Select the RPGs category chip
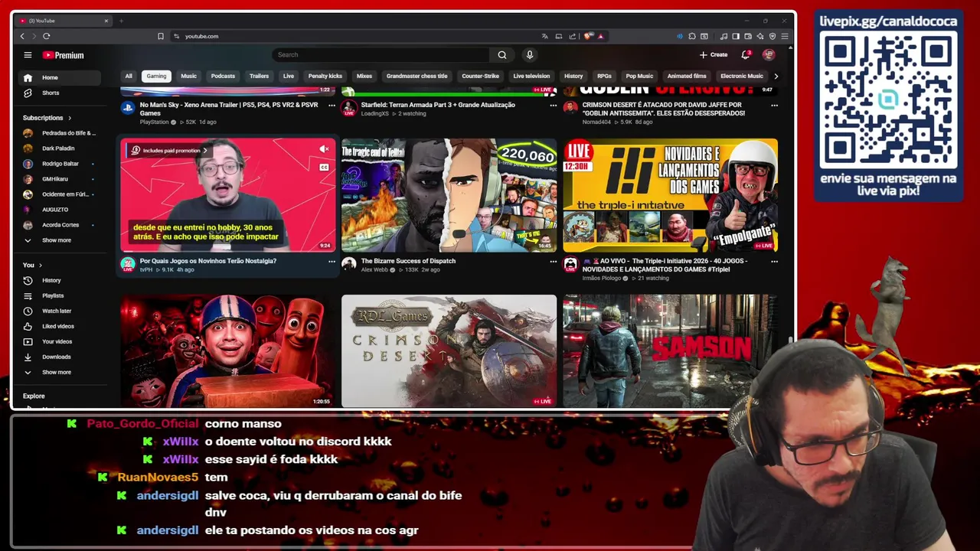 (604, 76)
